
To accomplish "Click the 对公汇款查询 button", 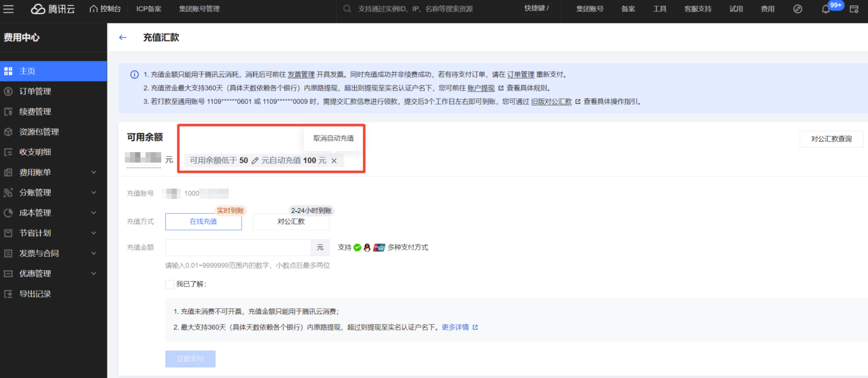I will (831, 139).
